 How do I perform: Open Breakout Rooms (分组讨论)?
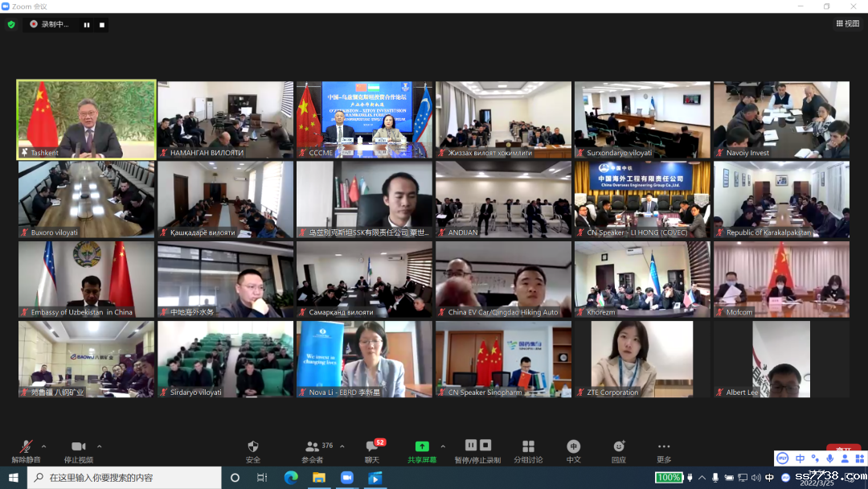(528, 446)
